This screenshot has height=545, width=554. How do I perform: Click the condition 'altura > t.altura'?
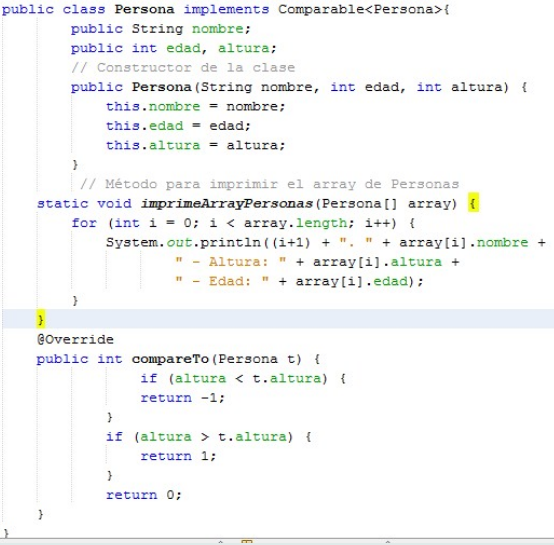tap(214, 437)
